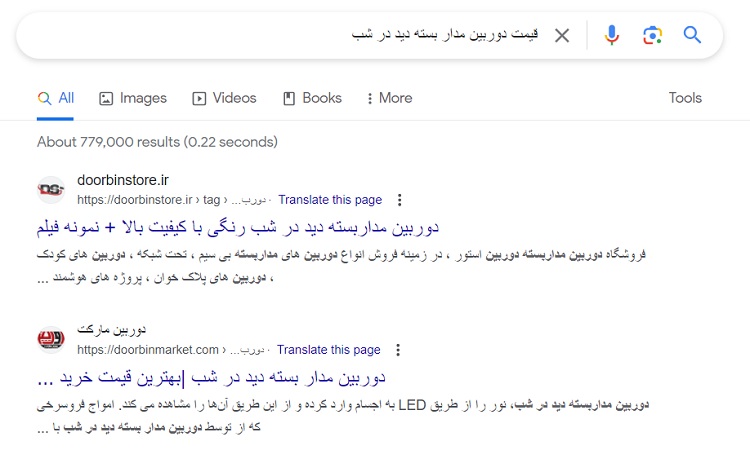Switch to the Images tab
This screenshot has height=450, width=750.
[132, 98]
